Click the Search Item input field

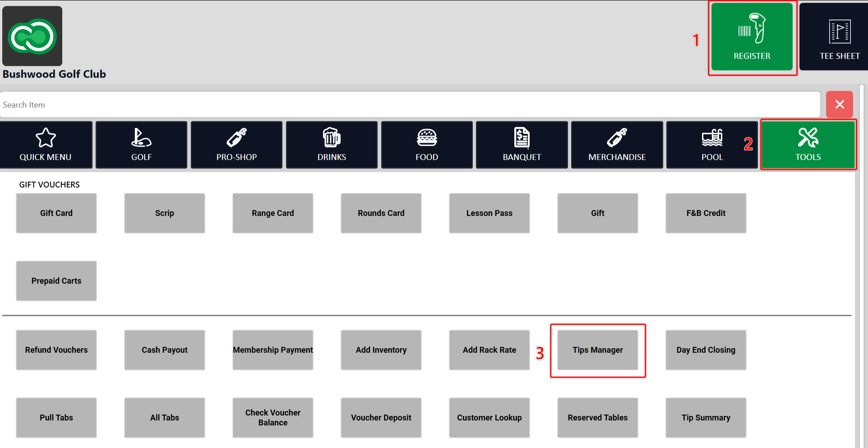tap(410, 105)
